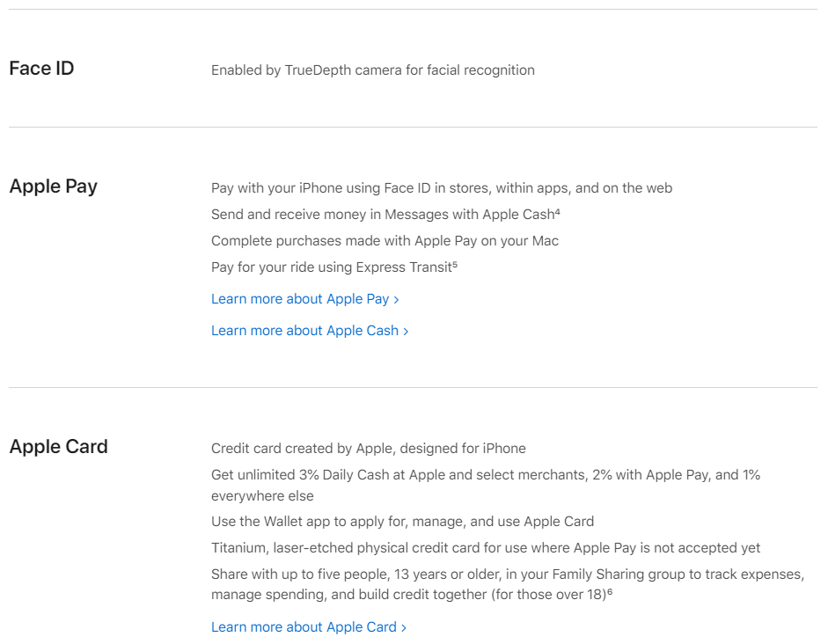Screen dimensions: 828x644
Task: Click line 'Complete purchases made with Apple Pay on your Mac'
Action: click(385, 241)
